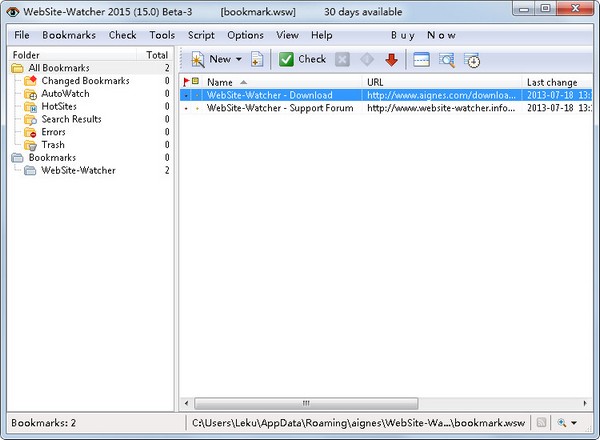Select the Errors folder
600x440 pixels.
(53, 132)
